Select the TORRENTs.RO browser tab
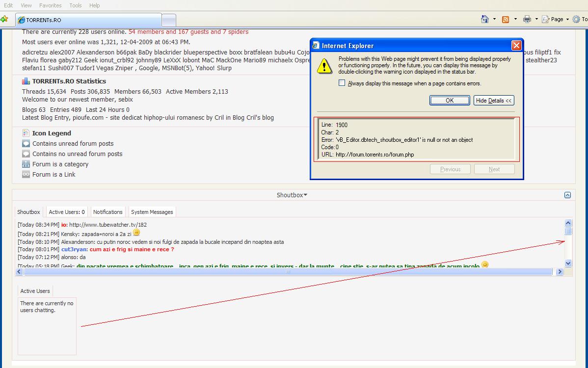The width and height of the screenshot is (588, 368). point(88,20)
